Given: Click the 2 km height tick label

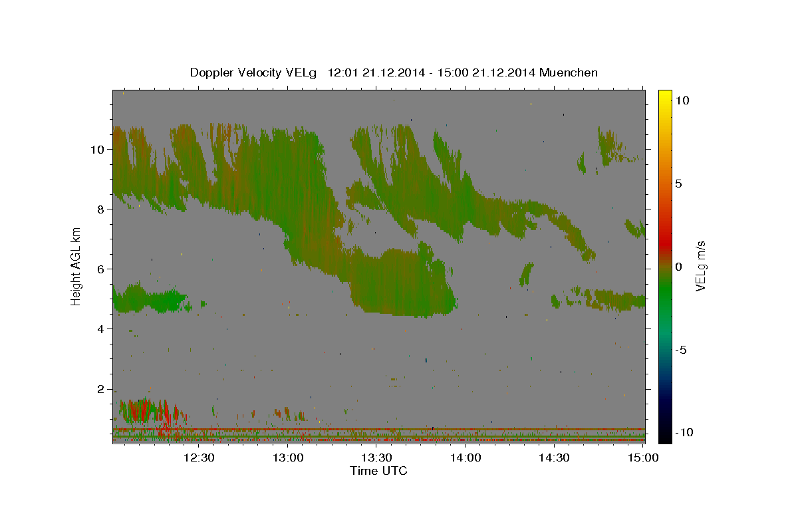Looking at the screenshot, I should click(x=101, y=389).
